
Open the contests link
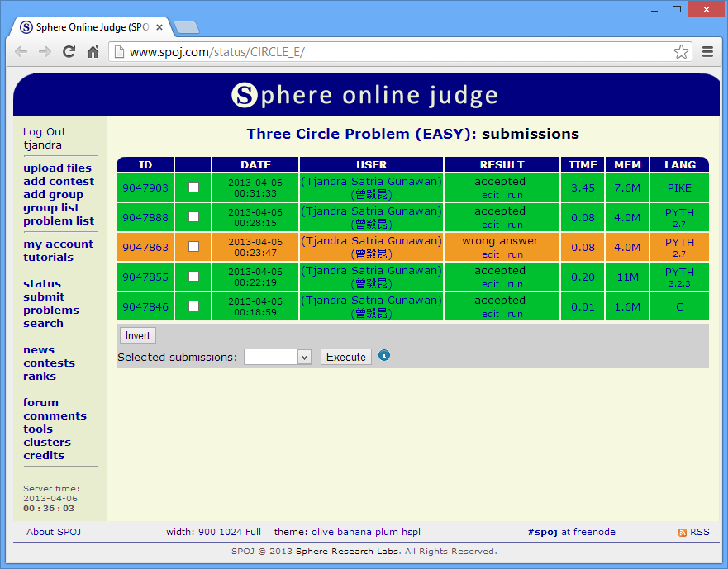pos(50,363)
